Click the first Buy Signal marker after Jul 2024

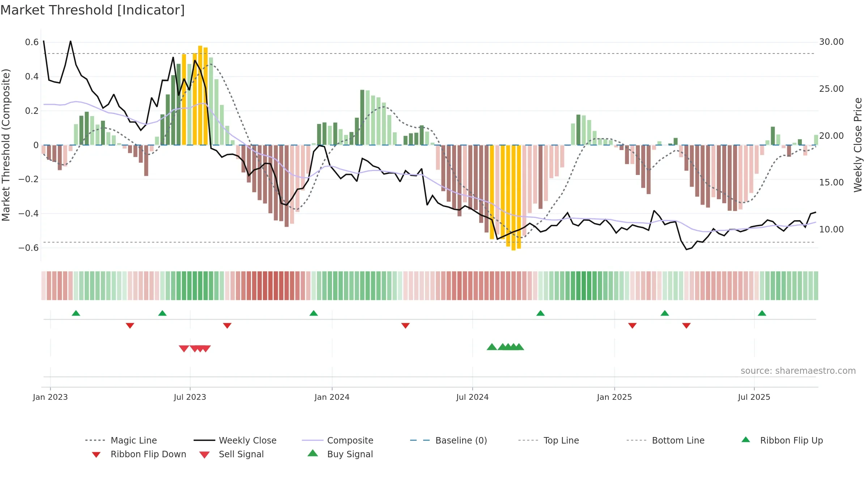pos(492,347)
